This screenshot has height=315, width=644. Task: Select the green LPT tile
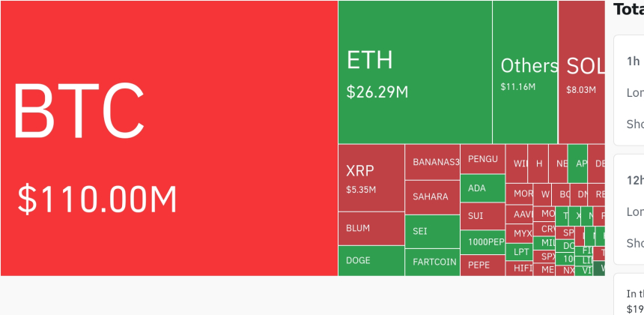pyautogui.click(x=520, y=252)
